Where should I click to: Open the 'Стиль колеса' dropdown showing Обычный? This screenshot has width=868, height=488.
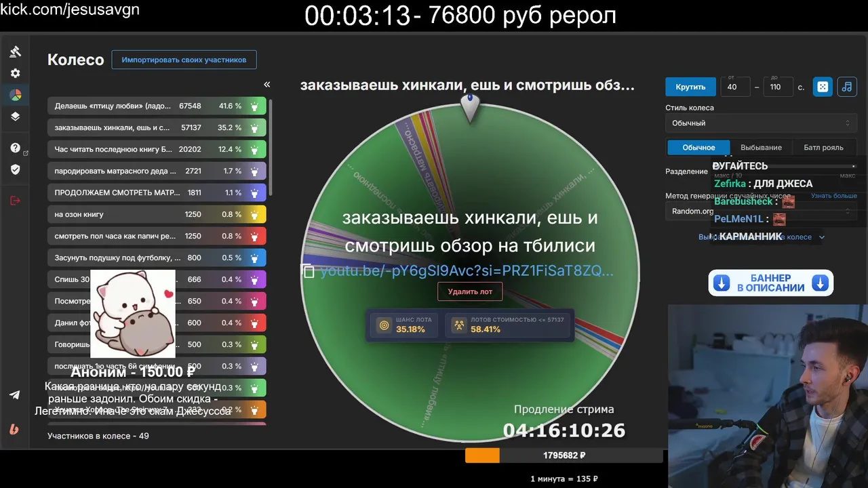[760, 123]
